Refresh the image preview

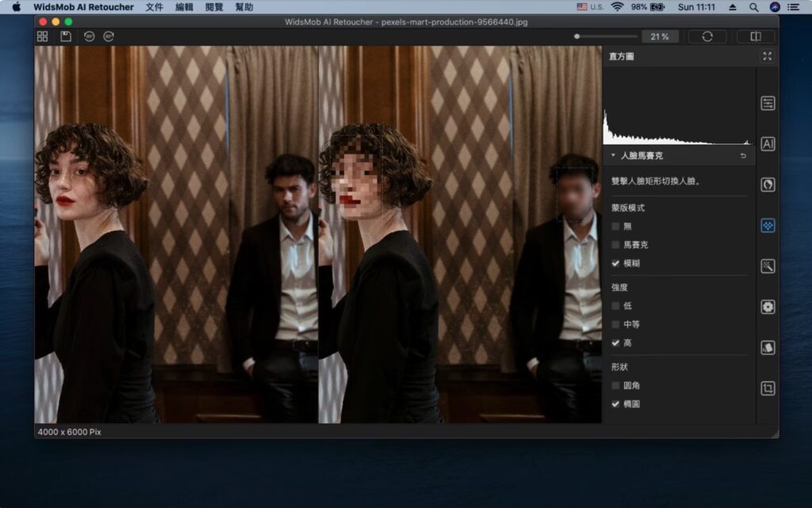(707, 36)
